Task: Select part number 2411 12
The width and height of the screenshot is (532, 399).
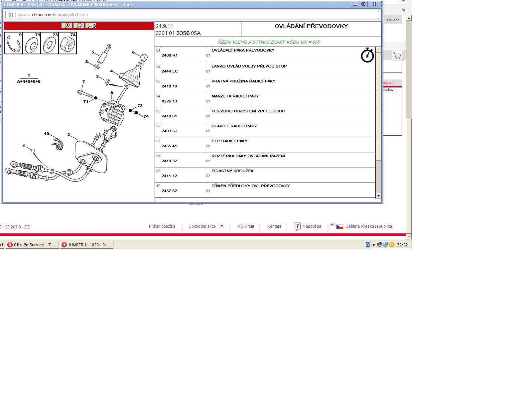Action: click(169, 176)
